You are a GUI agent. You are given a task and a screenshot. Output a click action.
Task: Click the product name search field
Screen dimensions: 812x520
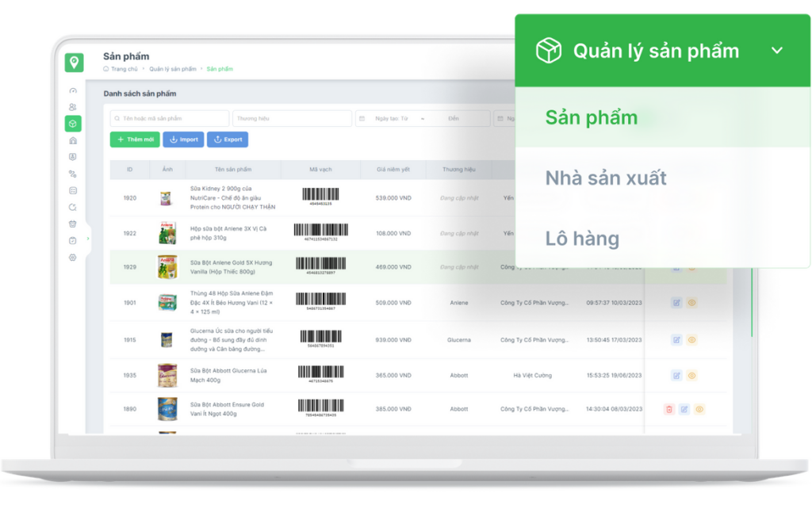[170, 118]
